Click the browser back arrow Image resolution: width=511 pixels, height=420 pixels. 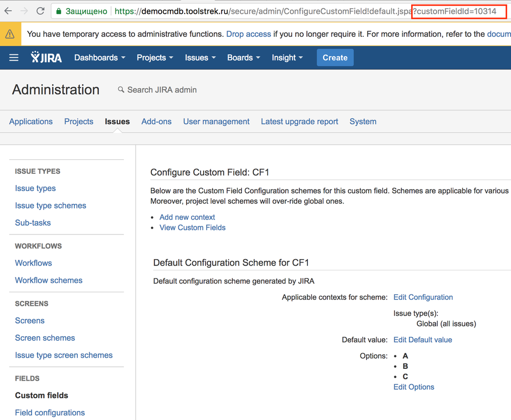coord(8,11)
